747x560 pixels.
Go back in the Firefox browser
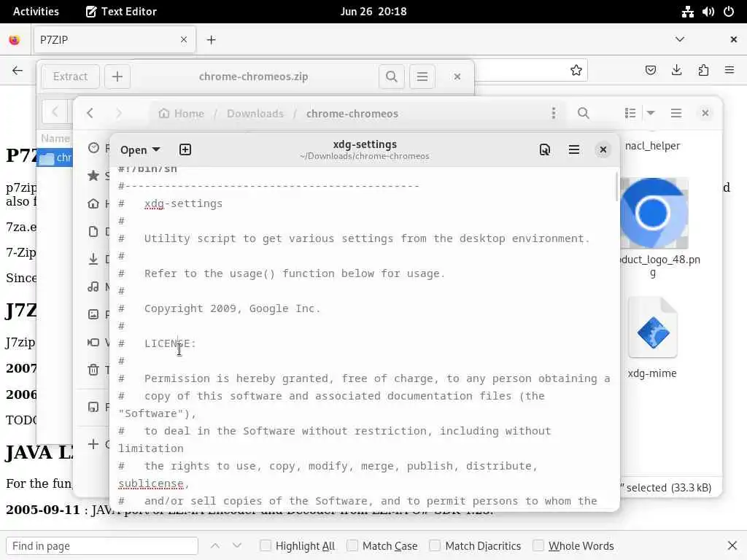click(x=18, y=71)
